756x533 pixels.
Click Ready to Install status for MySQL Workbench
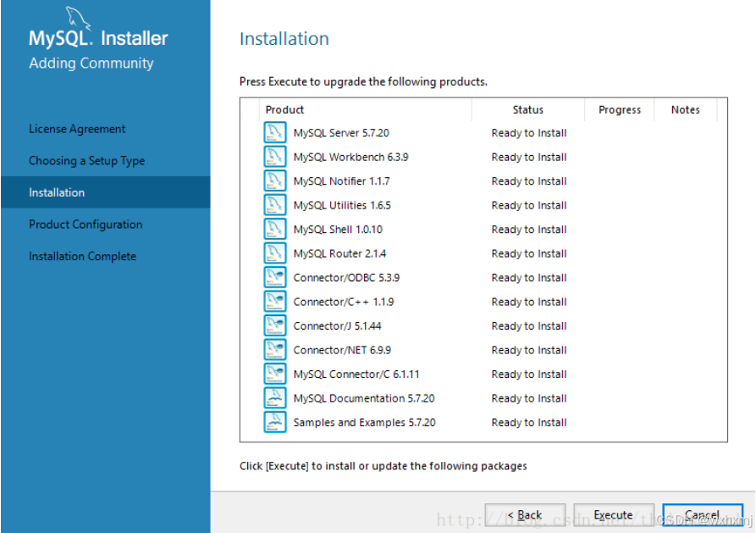click(529, 157)
